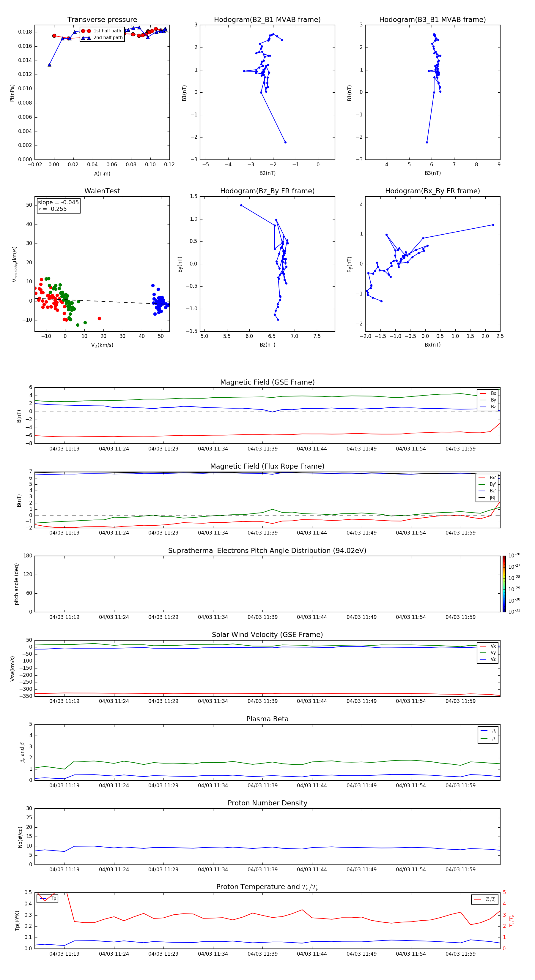Click the Vz entry in velocity legend

click(488, 659)
